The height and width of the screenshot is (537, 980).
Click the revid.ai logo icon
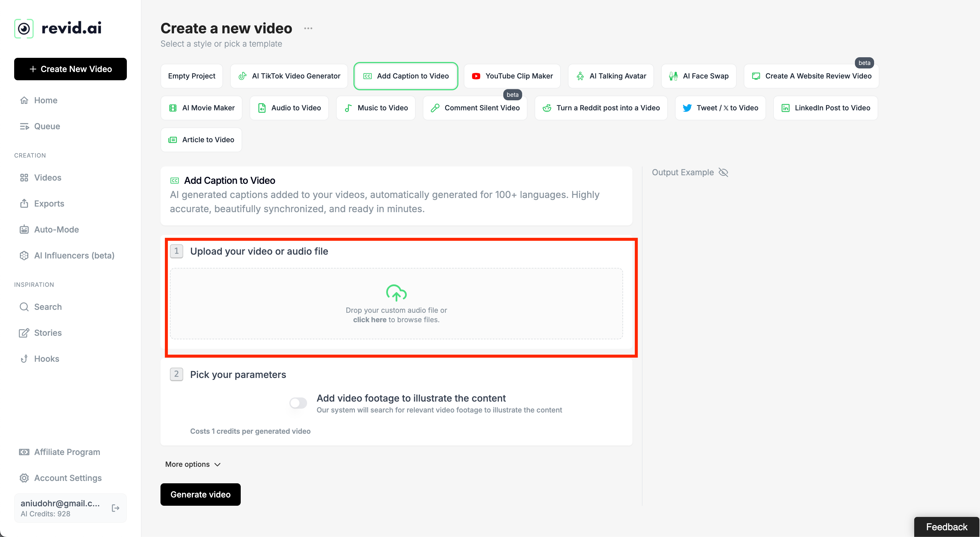[x=24, y=29]
